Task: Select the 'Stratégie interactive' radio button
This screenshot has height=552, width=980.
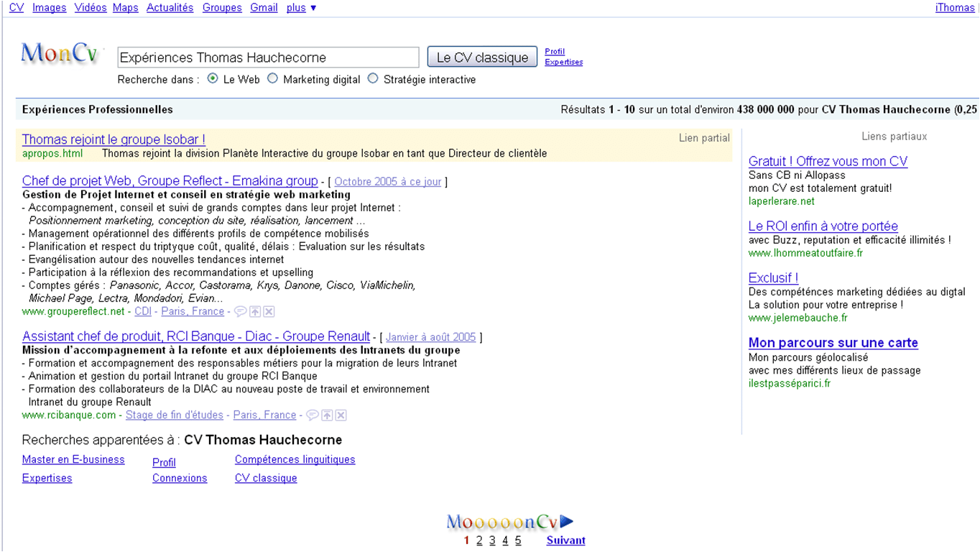Action: pyautogui.click(x=372, y=78)
